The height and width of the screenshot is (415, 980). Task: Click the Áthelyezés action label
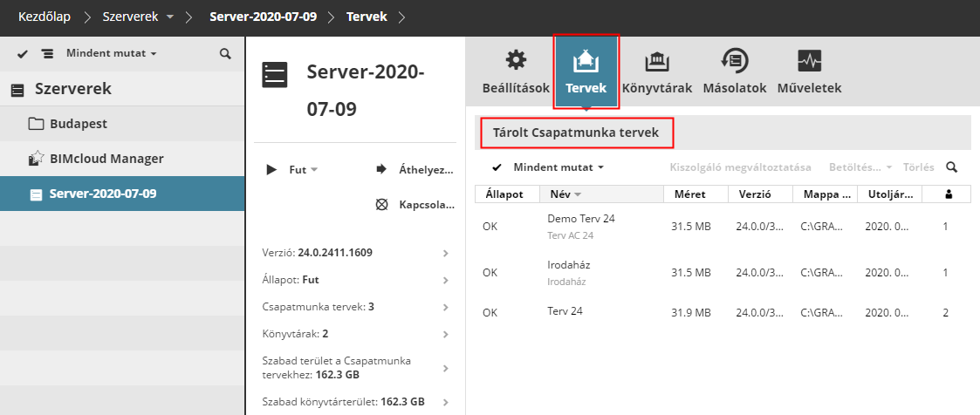(x=426, y=169)
